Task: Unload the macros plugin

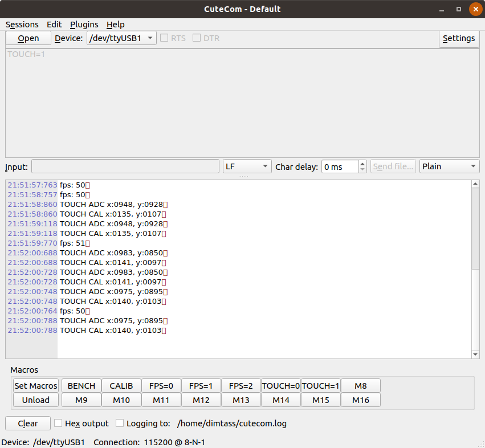Action: point(36,400)
